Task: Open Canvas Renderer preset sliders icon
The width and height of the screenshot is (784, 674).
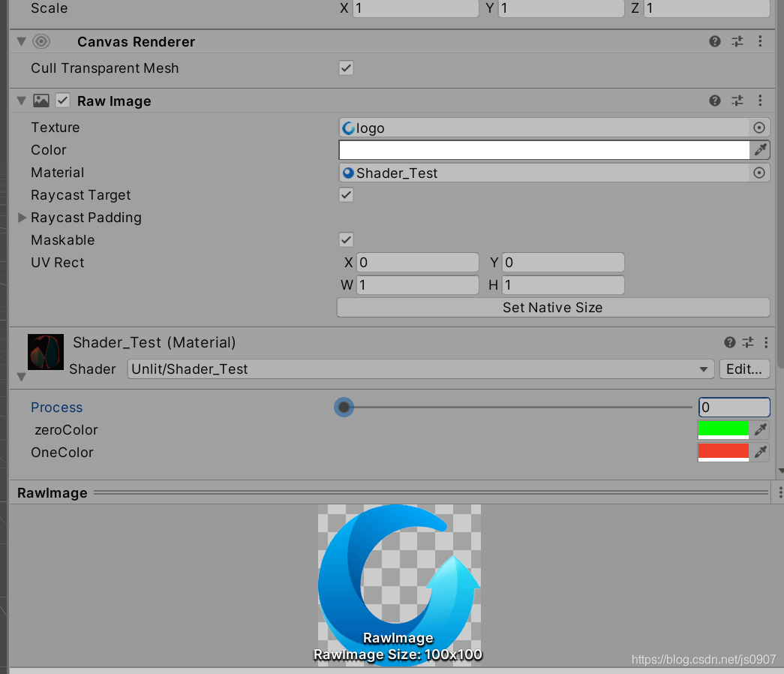Action: point(737,41)
